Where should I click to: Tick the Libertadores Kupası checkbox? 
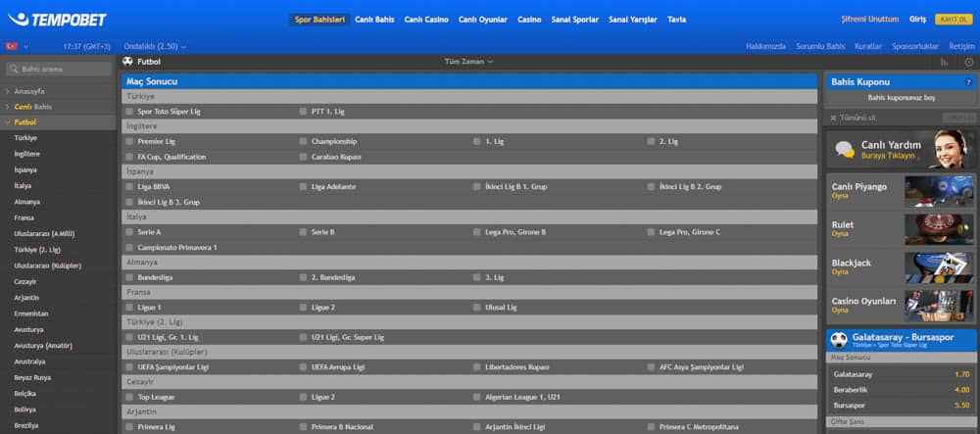point(477,367)
